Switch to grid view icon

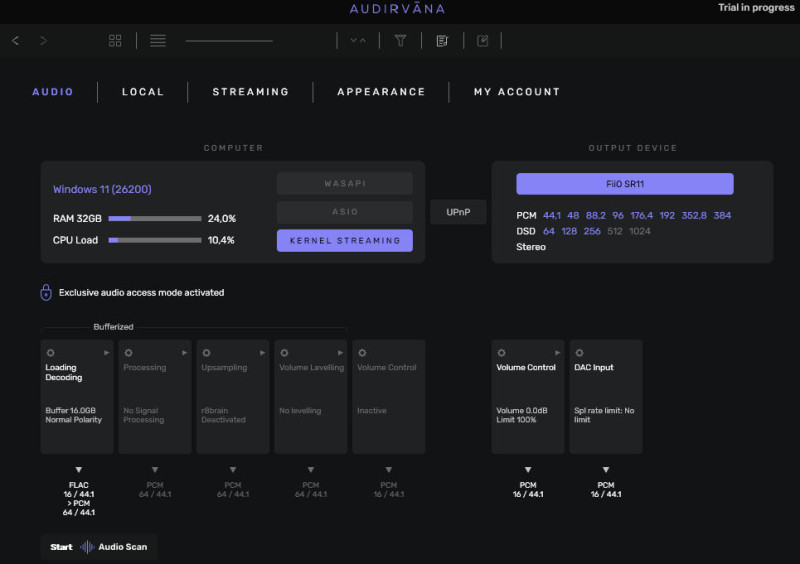pyautogui.click(x=115, y=41)
